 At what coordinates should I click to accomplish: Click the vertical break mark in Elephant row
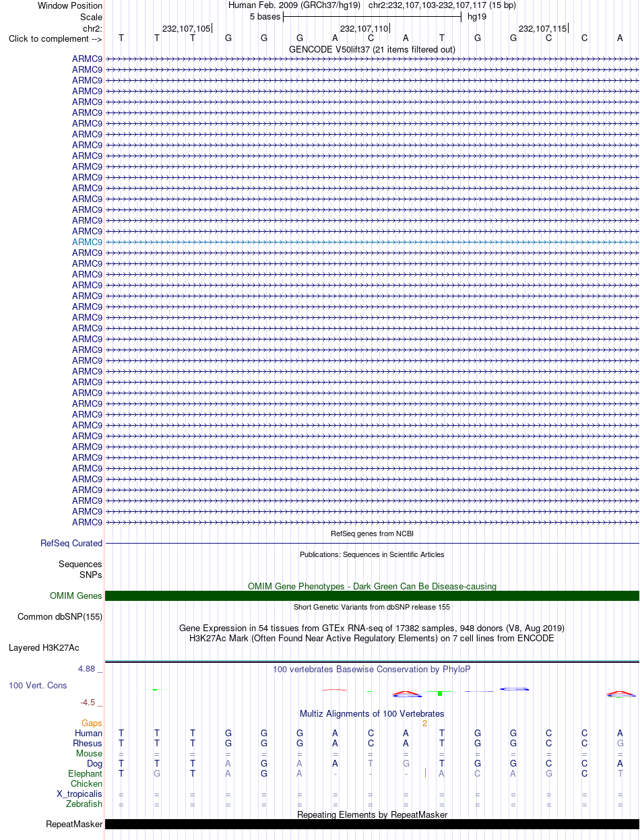tap(425, 773)
